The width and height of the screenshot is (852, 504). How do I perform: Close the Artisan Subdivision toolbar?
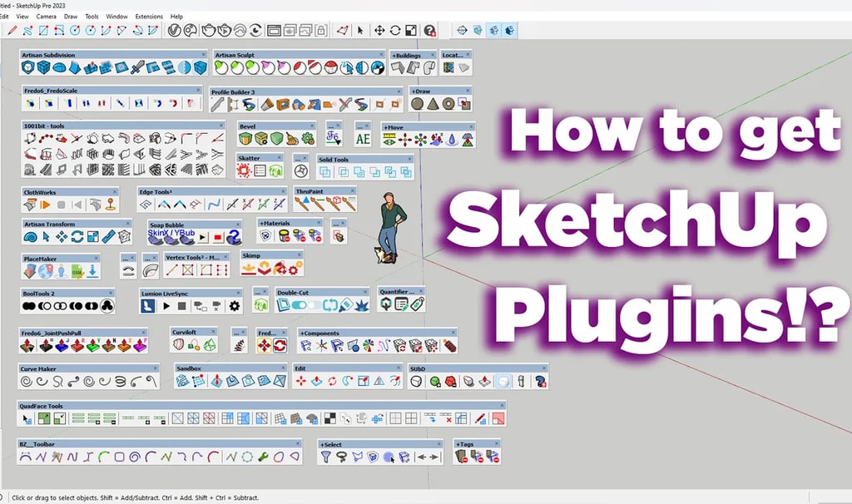pyautogui.click(x=204, y=55)
